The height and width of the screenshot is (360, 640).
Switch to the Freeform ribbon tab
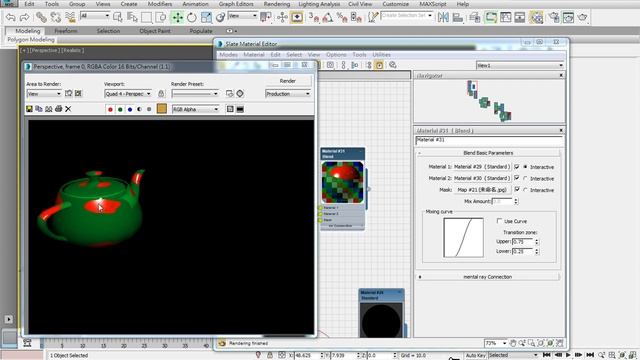(x=66, y=31)
